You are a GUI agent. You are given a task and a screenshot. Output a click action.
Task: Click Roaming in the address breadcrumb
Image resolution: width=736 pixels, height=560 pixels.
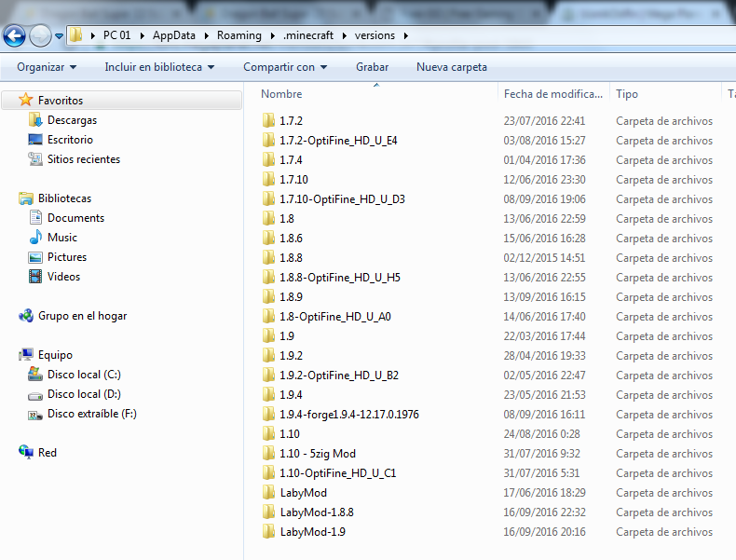[x=239, y=35]
